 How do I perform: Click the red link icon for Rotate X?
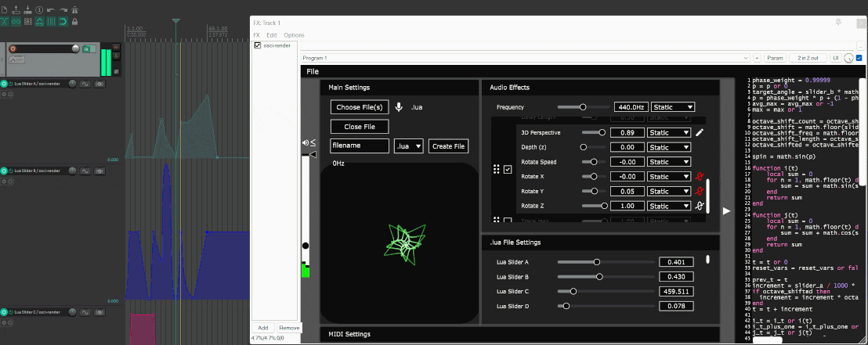click(x=700, y=177)
